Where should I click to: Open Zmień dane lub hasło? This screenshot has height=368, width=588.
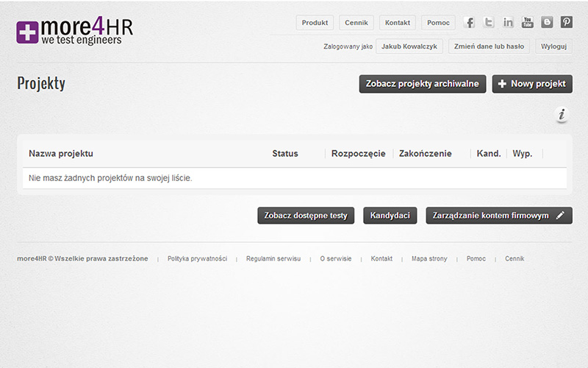[489, 46]
